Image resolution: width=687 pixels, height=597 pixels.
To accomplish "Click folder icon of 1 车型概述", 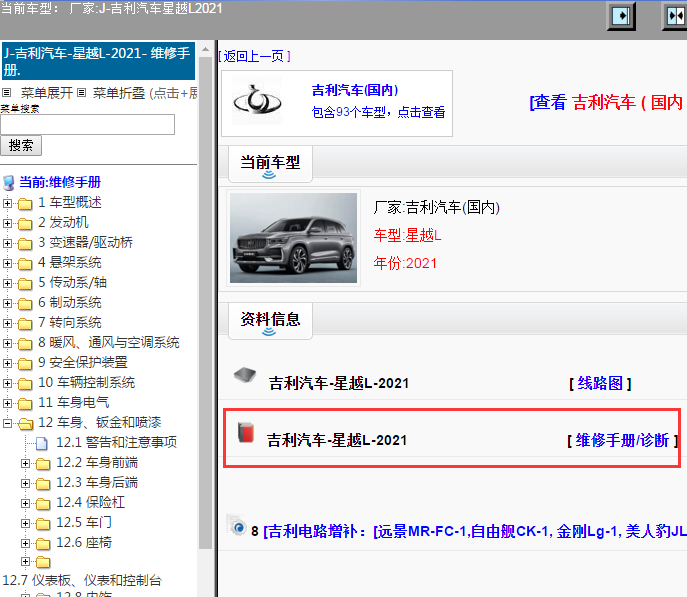I will [25, 204].
